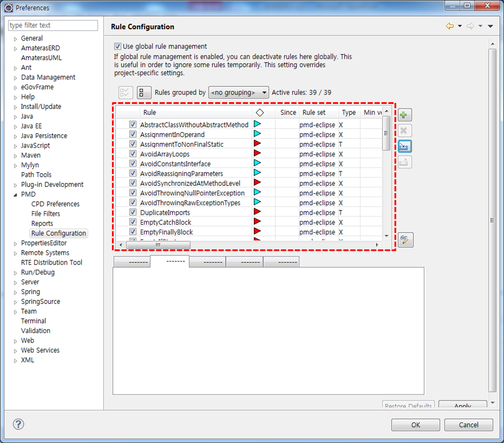504x443 pixels.
Task: Open the Rules grouped by dropdown
Action: (238, 92)
